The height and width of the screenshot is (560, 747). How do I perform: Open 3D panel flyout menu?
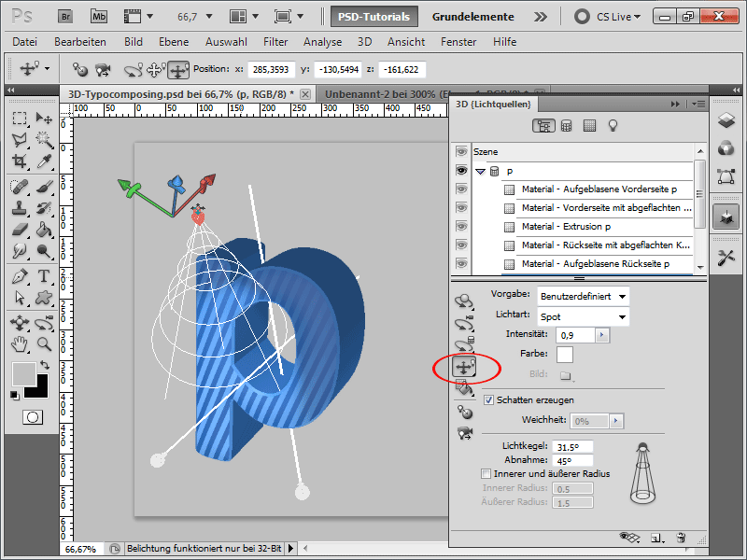(x=698, y=104)
